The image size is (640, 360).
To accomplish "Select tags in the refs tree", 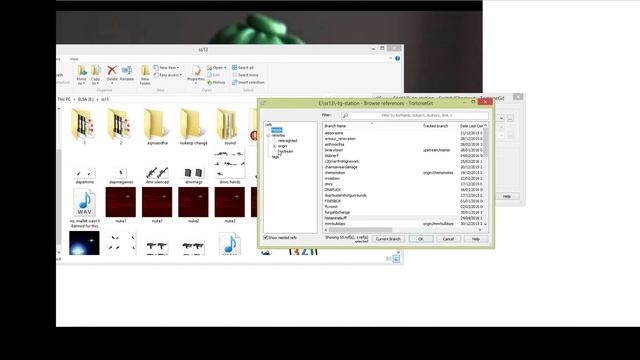I will [276, 156].
